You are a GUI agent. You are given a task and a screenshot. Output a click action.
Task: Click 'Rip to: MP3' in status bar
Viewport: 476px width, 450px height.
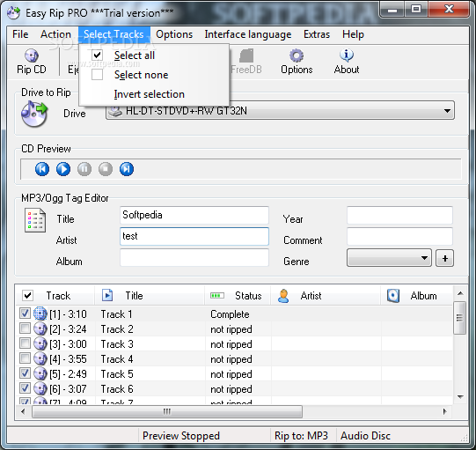301,436
